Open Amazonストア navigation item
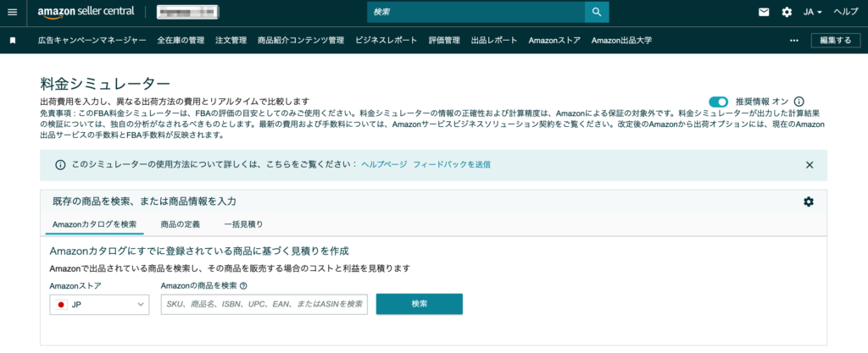Viewport: 868px width, 353px height. 554,41
